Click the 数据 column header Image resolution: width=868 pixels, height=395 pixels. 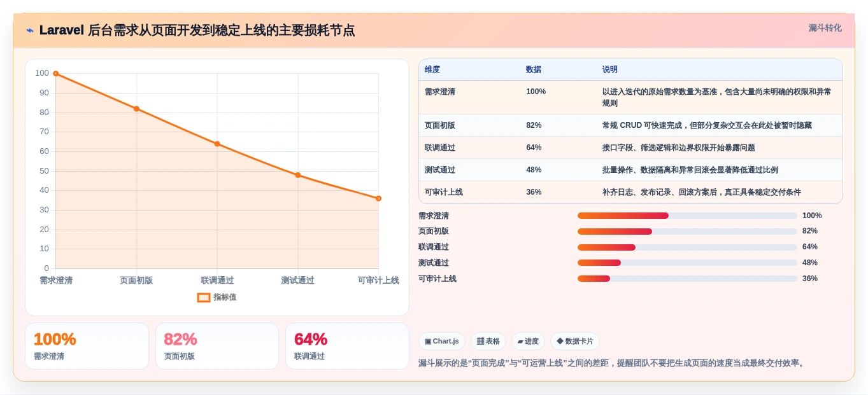[534, 69]
